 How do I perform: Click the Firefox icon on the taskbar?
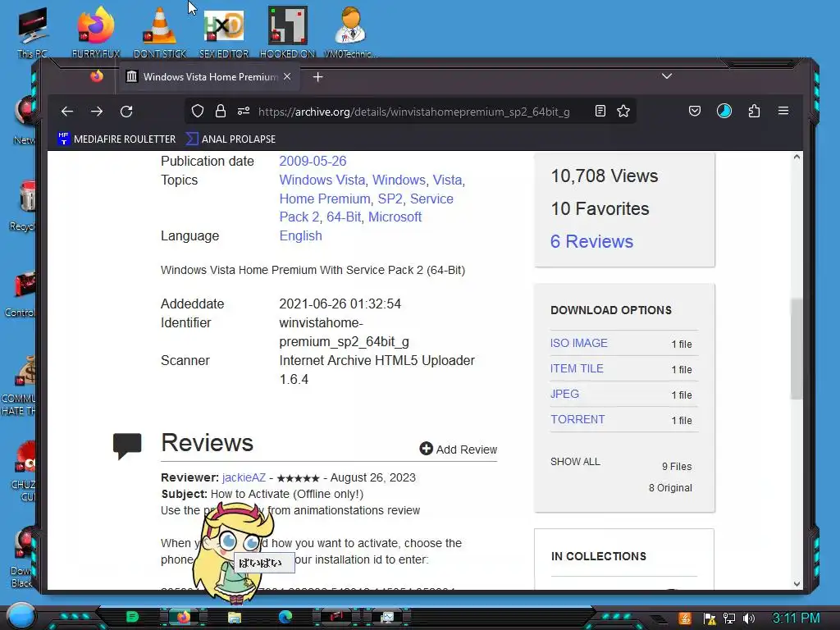click(184, 617)
